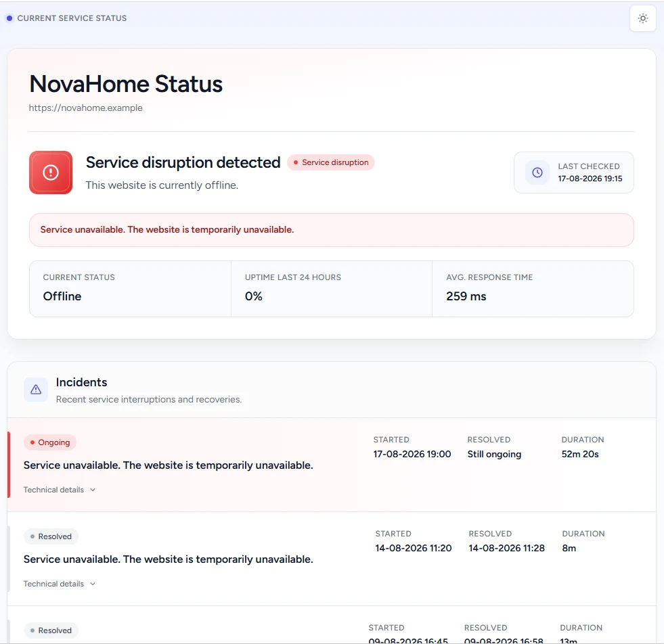Viewport: 664px width, 644px height.
Task: Click the warning triangle icon next to Incidents
Action: [36, 390]
